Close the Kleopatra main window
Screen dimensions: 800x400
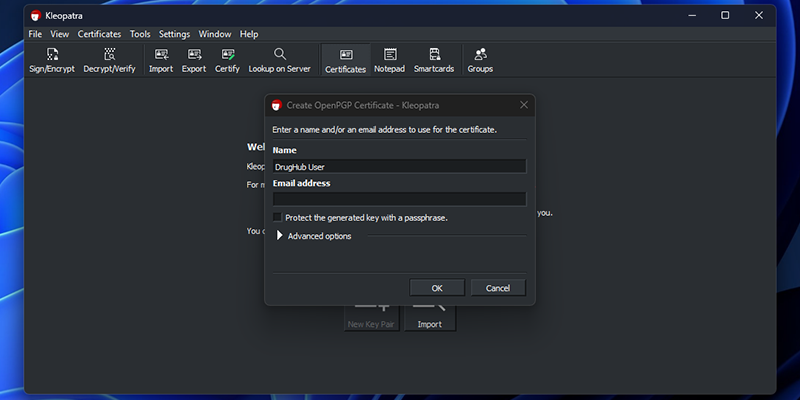(759, 15)
